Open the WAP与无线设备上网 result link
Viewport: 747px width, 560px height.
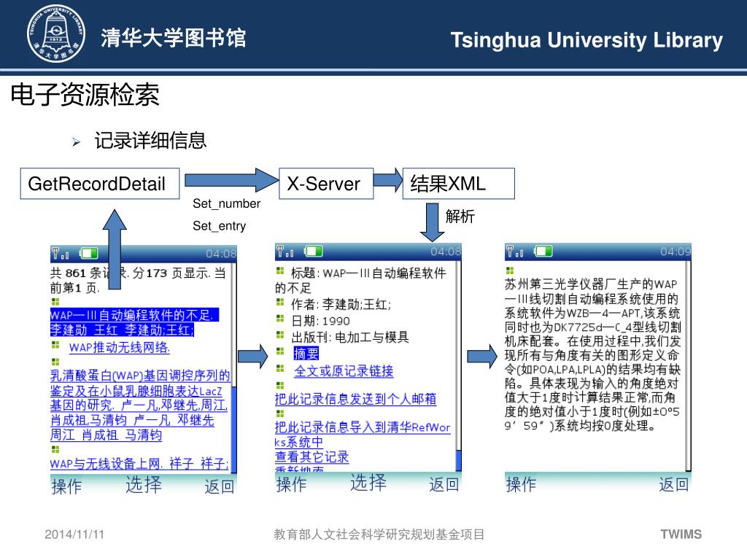coord(139,463)
